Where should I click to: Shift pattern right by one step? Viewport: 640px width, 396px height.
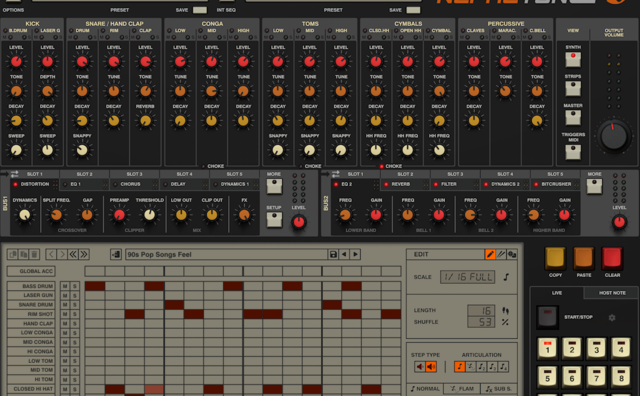pyautogui.click(x=62, y=254)
